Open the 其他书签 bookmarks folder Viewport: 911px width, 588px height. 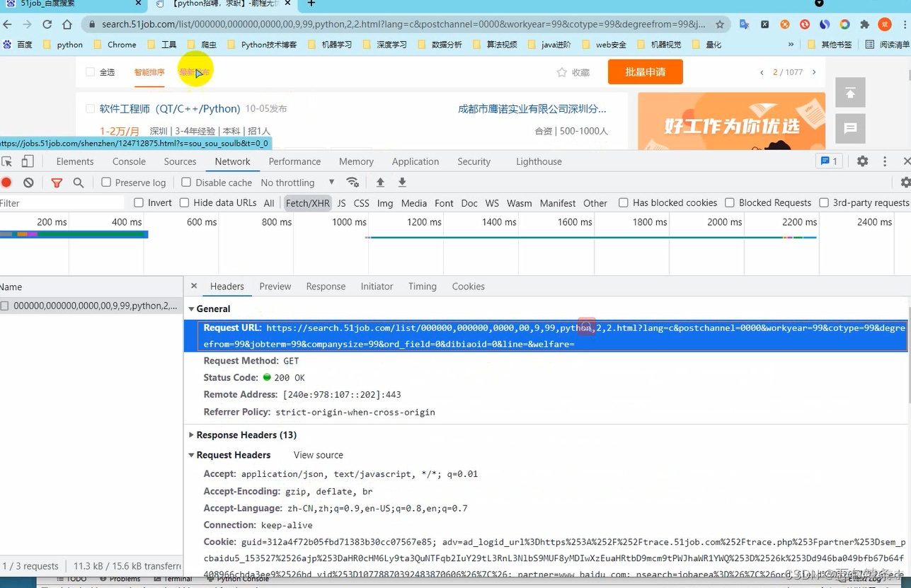point(830,45)
